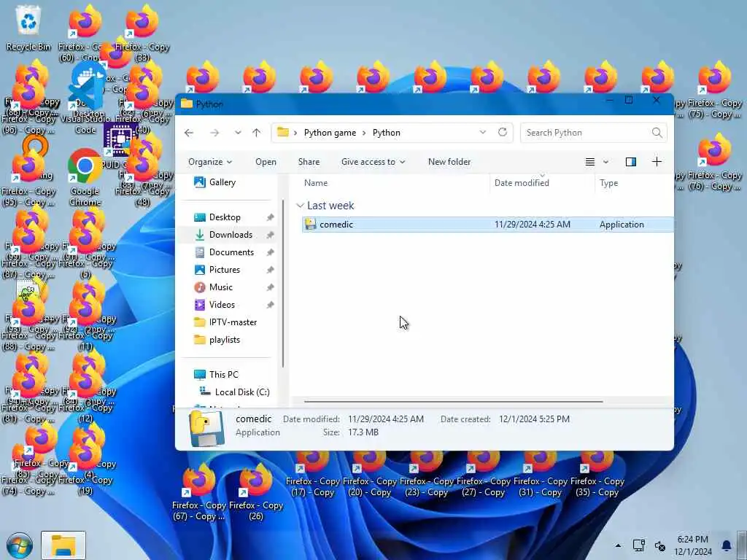Click the comedic file icon in list
The height and width of the screenshot is (560, 747).
point(310,225)
